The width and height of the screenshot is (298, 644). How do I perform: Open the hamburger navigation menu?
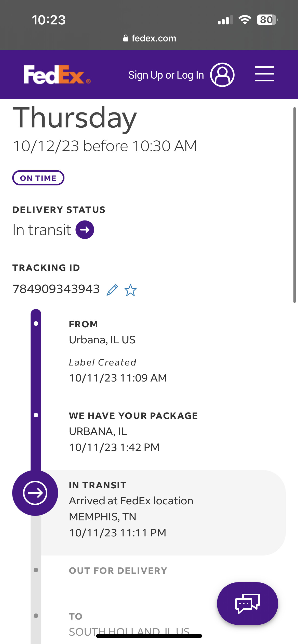[x=265, y=74]
